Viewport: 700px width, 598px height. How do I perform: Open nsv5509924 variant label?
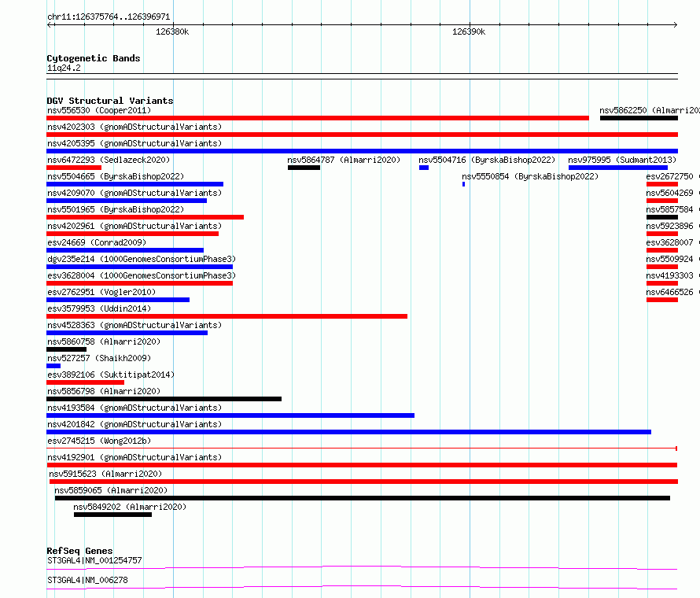[x=669, y=259]
